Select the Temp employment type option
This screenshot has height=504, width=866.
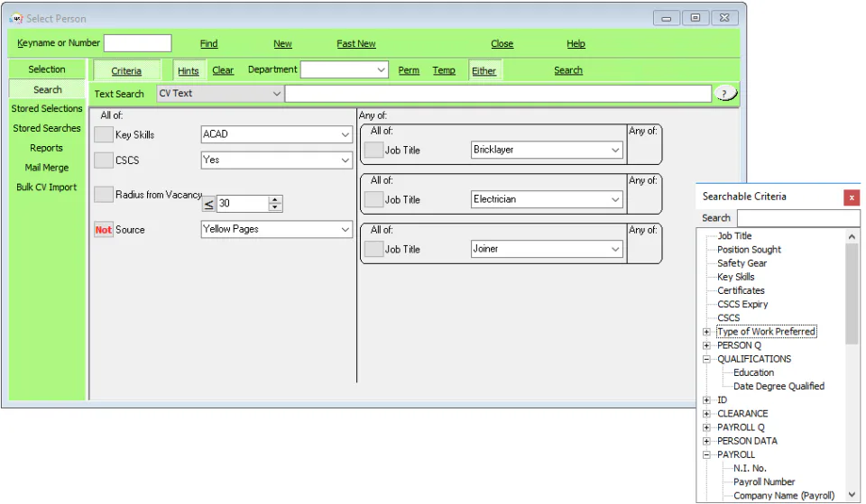click(444, 70)
